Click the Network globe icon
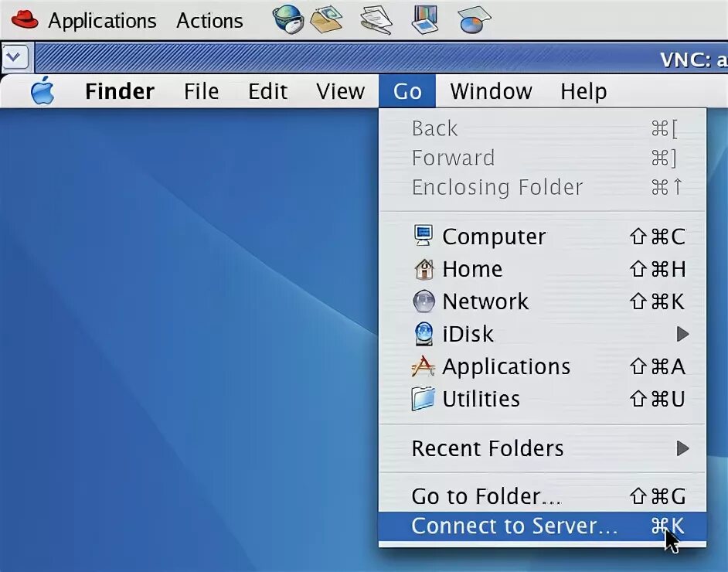 point(424,301)
